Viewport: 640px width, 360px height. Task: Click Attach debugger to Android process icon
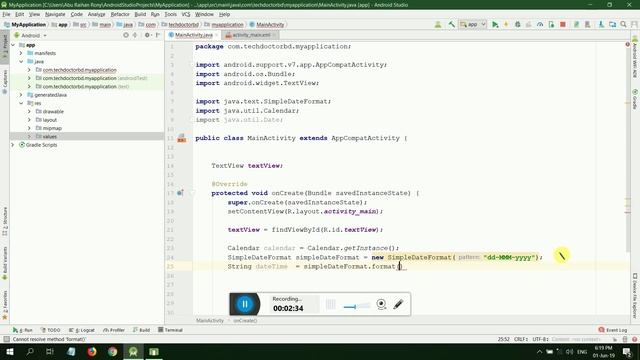551,24
